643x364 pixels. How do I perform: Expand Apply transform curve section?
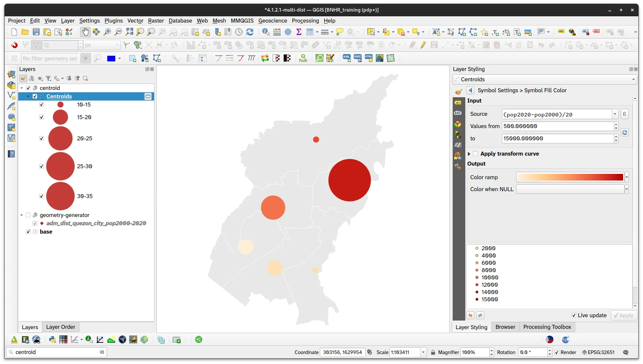[469, 154]
